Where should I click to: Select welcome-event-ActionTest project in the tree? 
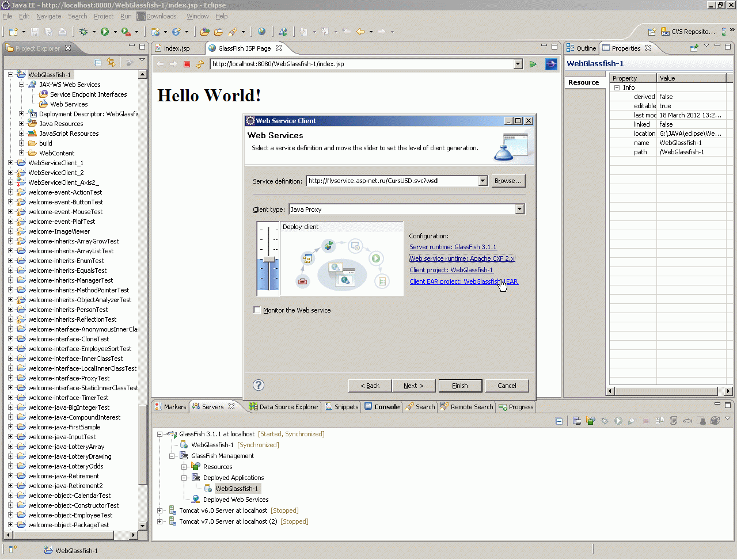coord(65,192)
